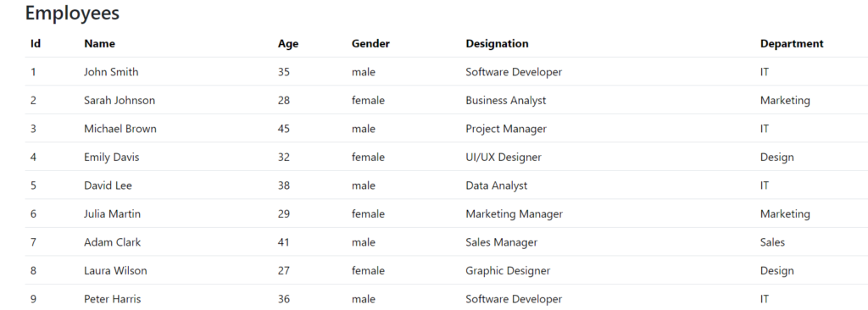
Task: Click the Id column header
Action: 36,44
